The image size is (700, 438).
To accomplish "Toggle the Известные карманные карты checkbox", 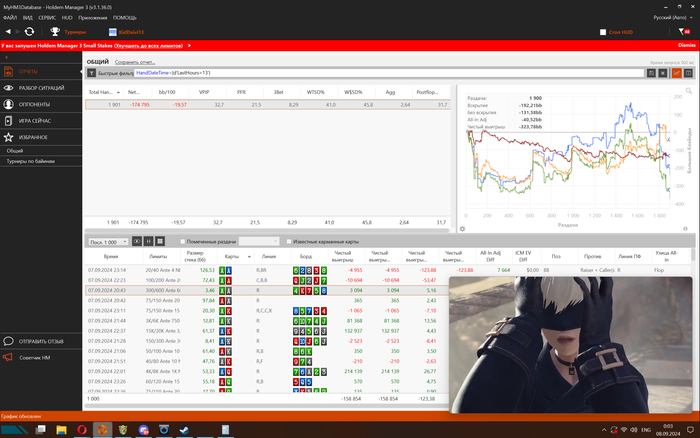I will click(x=289, y=242).
